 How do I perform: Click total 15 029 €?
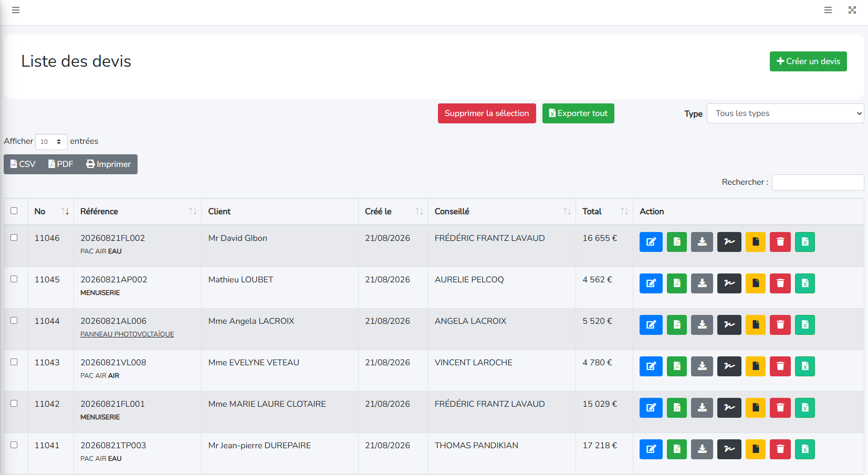[x=600, y=404]
